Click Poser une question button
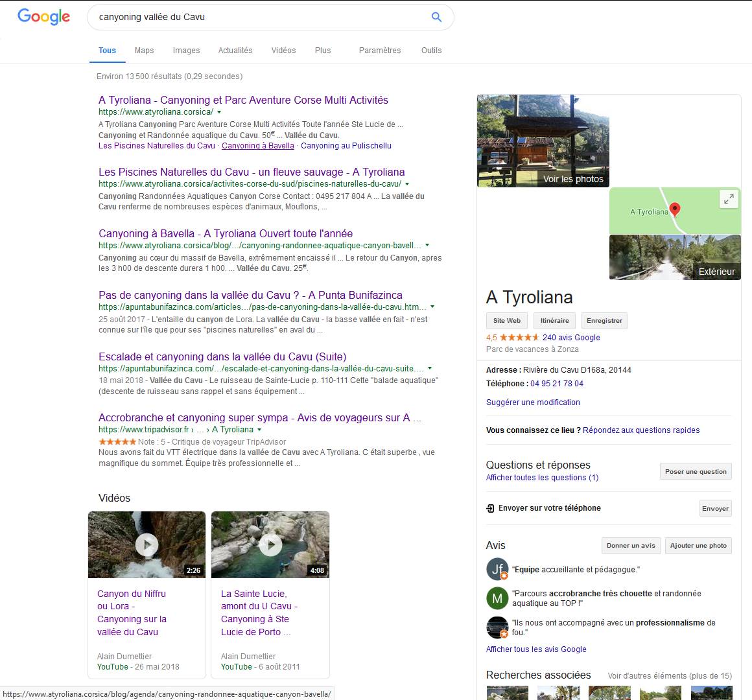752x700 pixels. click(x=696, y=472)
